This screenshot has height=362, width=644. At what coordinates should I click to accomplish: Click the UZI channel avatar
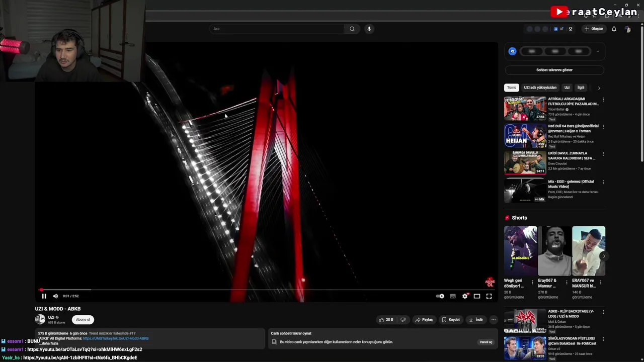pos(40,319)
